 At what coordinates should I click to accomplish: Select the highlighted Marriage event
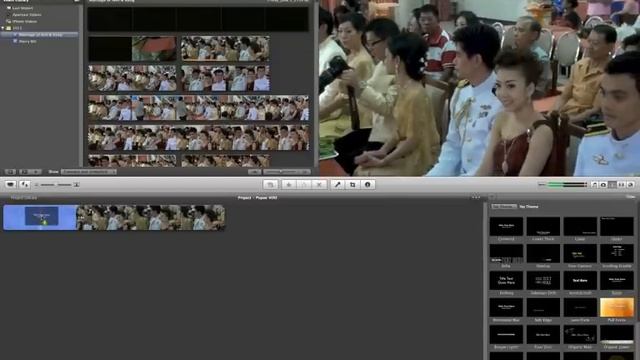click(x=40, y=35)
